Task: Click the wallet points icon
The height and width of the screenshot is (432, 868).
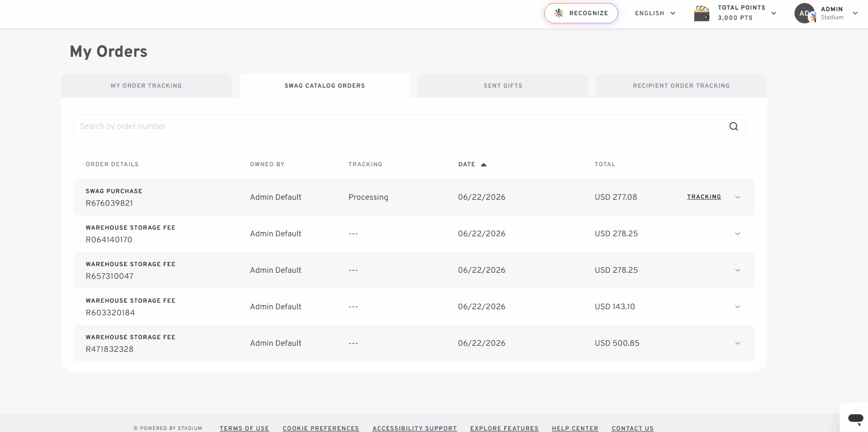Action: [702, 13]
